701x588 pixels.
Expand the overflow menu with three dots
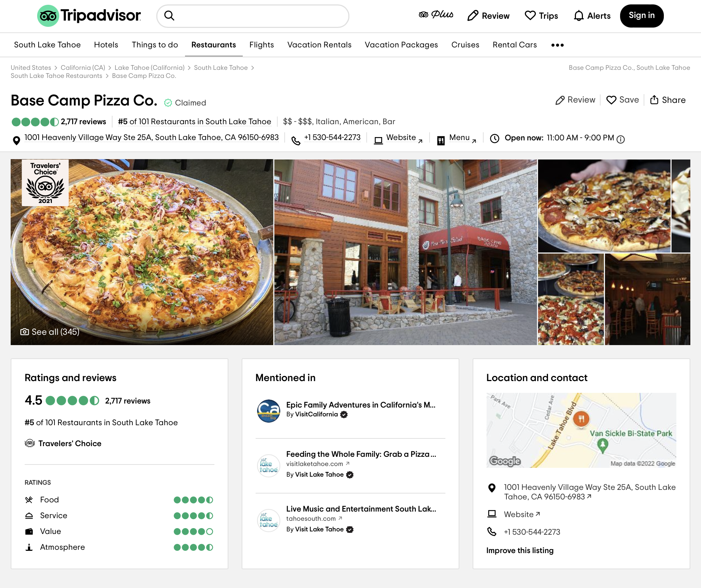tap(557, 45)
